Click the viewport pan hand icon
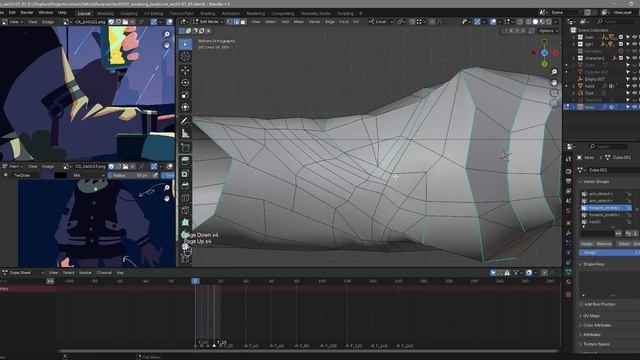The width and height of the screenshot is (640, 360). click(554, 82)
